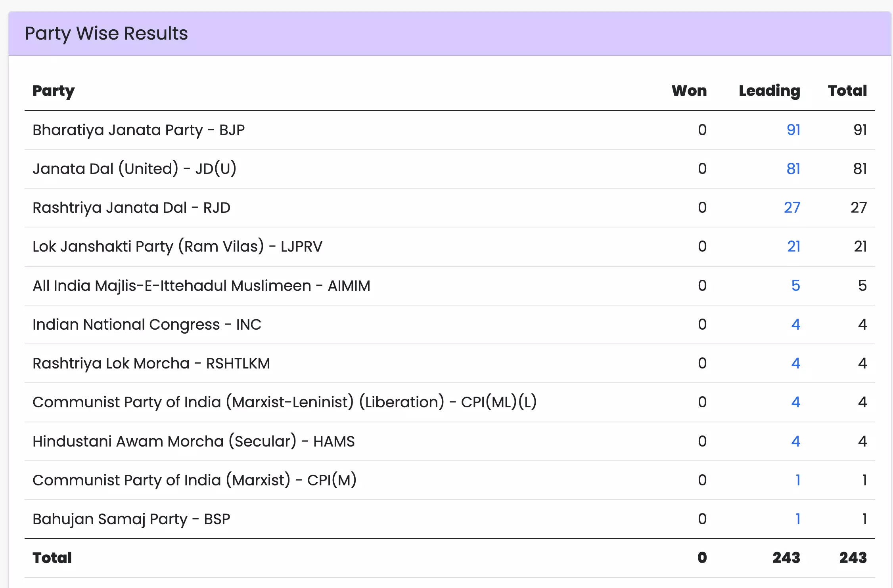The width and height of the screenshot is (893, 588).
Task: Click the Leading column header
Action: [769, 91]
